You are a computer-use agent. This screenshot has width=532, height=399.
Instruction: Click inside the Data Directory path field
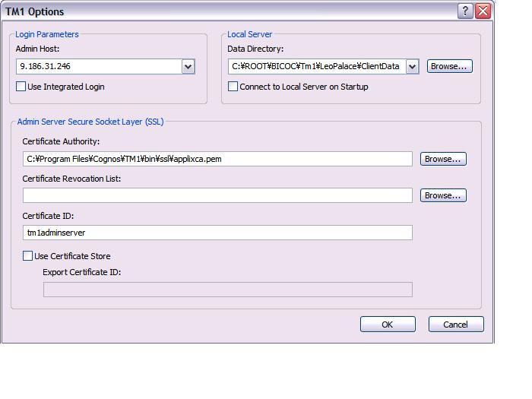(x=316, y=67)
